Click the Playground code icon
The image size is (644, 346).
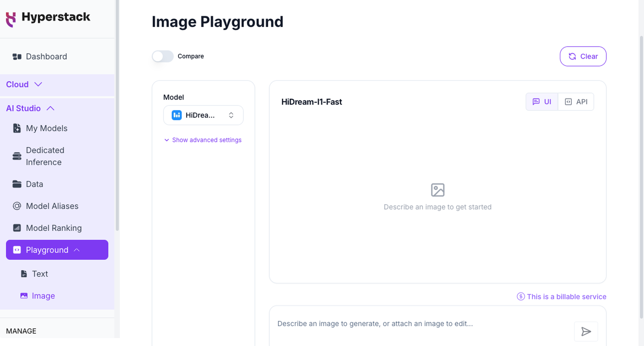17,250
